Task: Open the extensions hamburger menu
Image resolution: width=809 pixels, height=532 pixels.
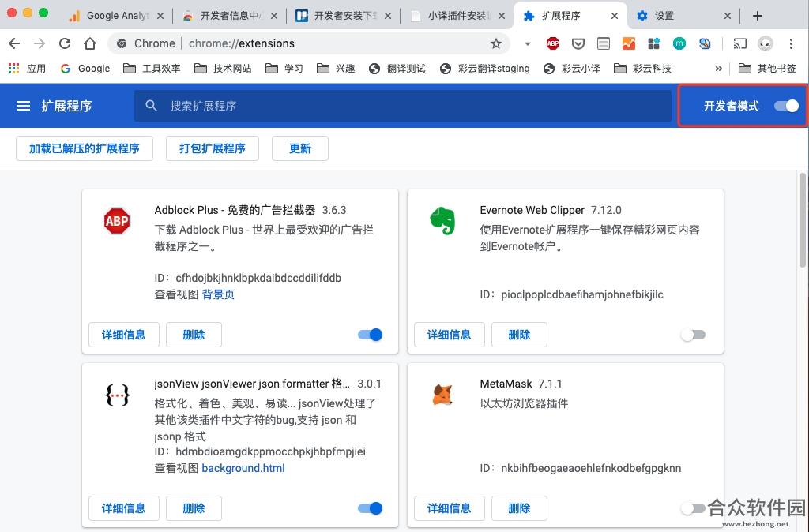Action: (x=23, y=106)
